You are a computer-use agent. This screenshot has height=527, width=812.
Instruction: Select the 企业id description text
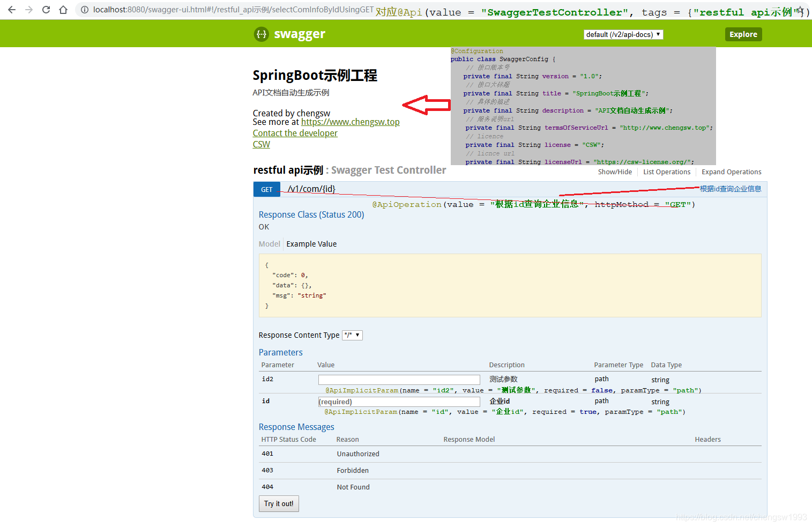[500, 402]
